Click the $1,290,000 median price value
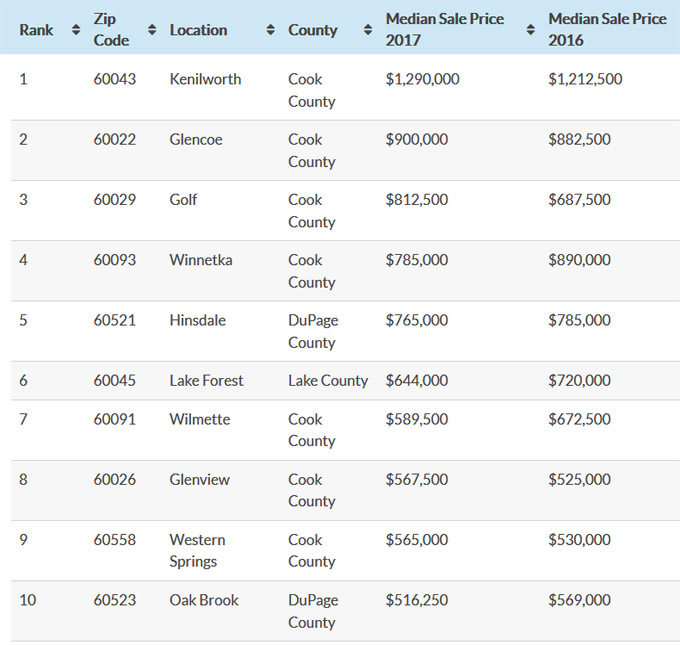Screen dimensions: 680x645 tap(422, 79)
